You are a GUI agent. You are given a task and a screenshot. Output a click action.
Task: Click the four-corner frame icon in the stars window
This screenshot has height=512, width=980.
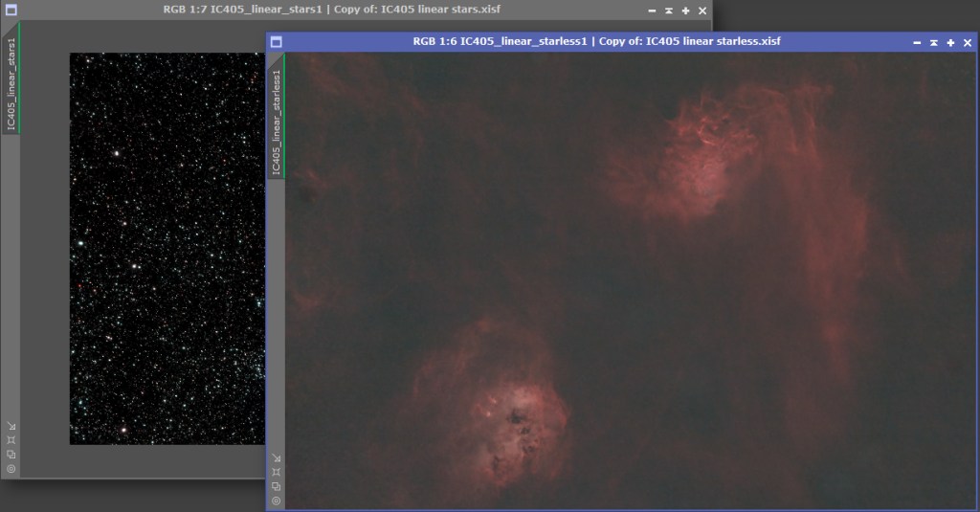pyautogui.click(x=11, y=440)
